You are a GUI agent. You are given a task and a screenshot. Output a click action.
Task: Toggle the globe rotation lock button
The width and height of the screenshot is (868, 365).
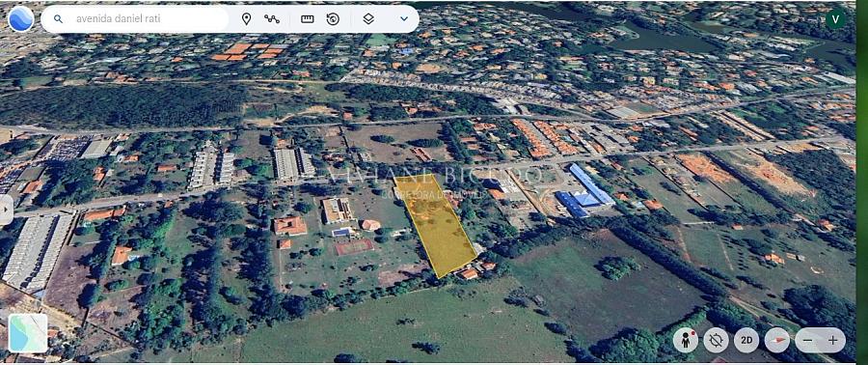[716, 340]
